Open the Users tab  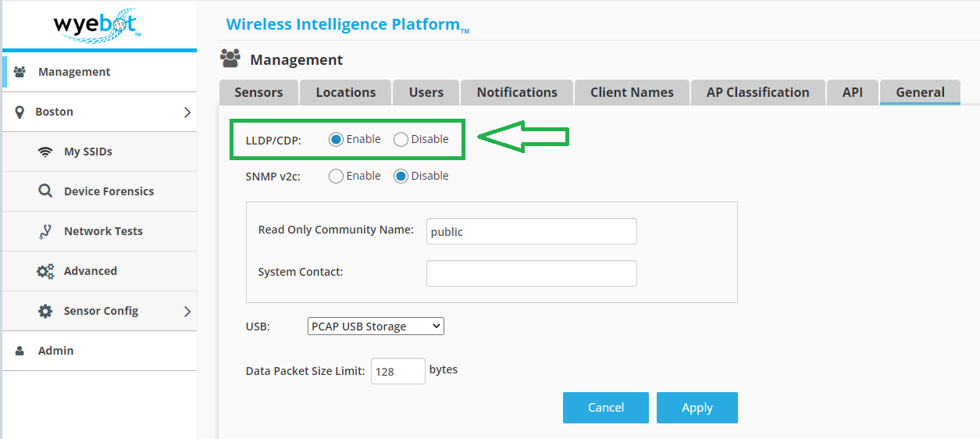426,92
